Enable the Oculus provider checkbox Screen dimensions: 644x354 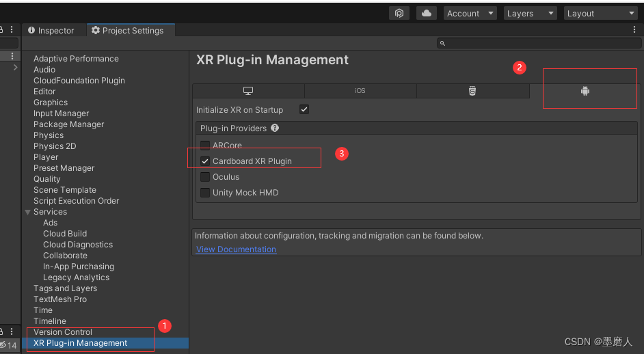[x=205, y=177]
